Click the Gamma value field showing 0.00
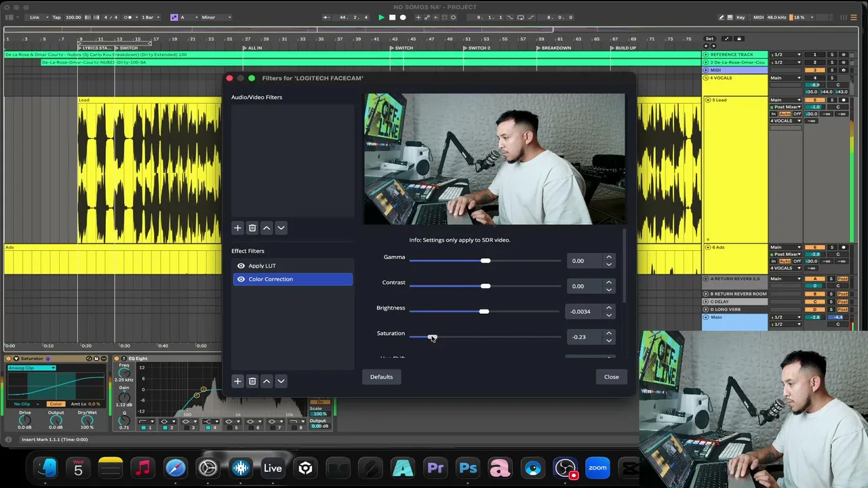The height and width of the screenshot is (488, 868). pyautogui.click(x=585, y=261)
